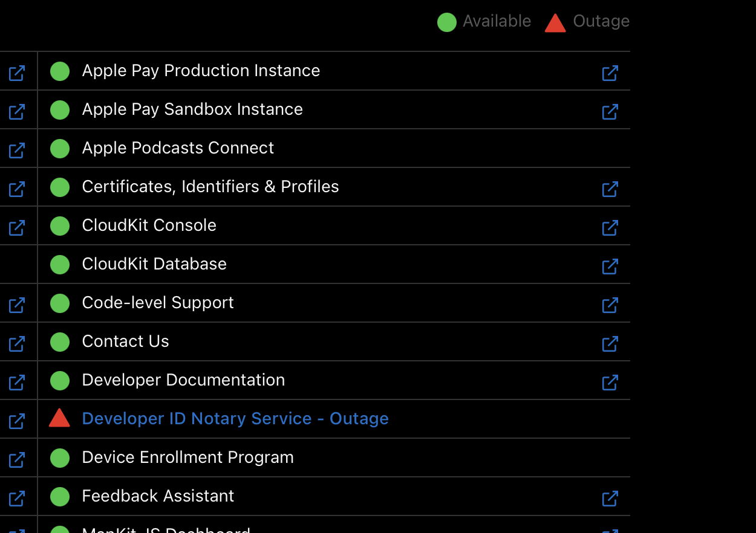Click the CloudKit Database external link icon

(610, 266)
